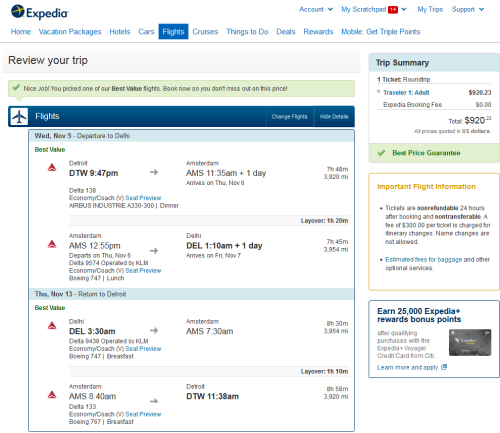Click the Important Flight Information heading
This screenshot has height=433, width=500.
pos(426,187)
